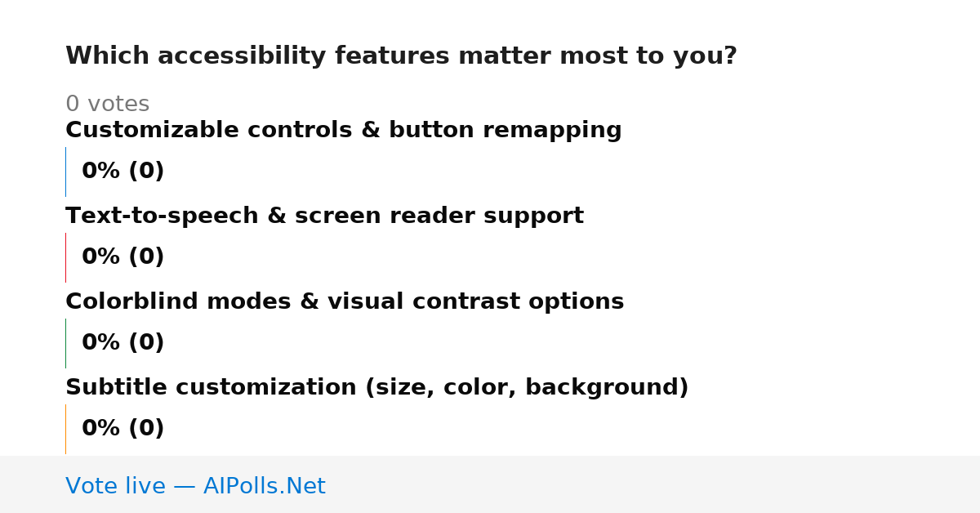Click '0% (0)' under Text-to-speech option
The image size is (980, 513).
123,257
